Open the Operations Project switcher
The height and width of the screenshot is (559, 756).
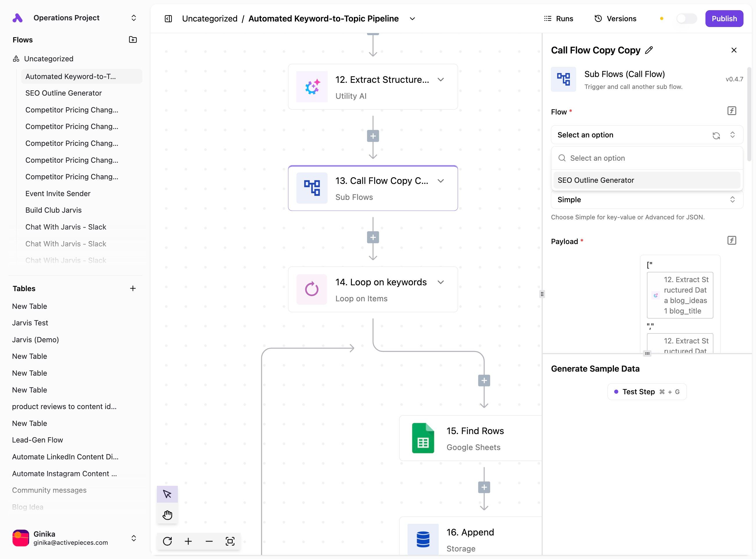click(x=133, y=18)
